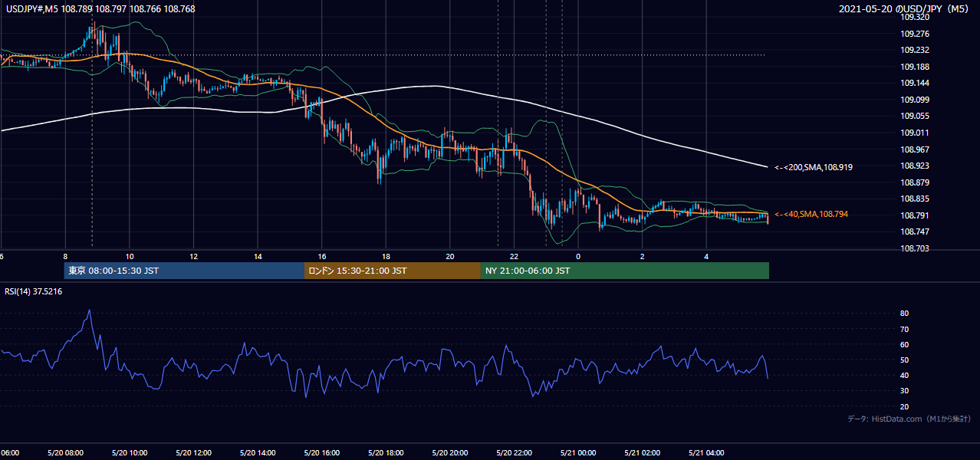This screenshot has width=980, height=460.
Task: Click RSI axis level 20
Action: click(x=905, y=406)
